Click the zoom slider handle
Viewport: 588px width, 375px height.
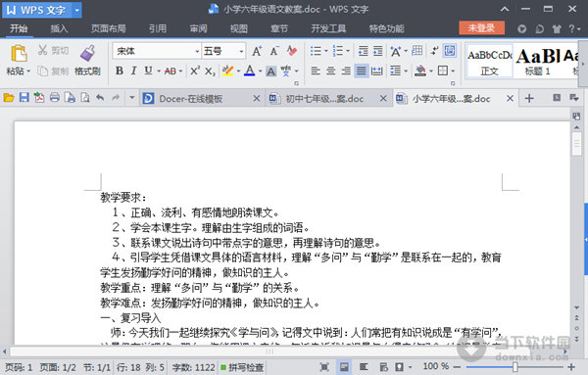click(515, 367)
